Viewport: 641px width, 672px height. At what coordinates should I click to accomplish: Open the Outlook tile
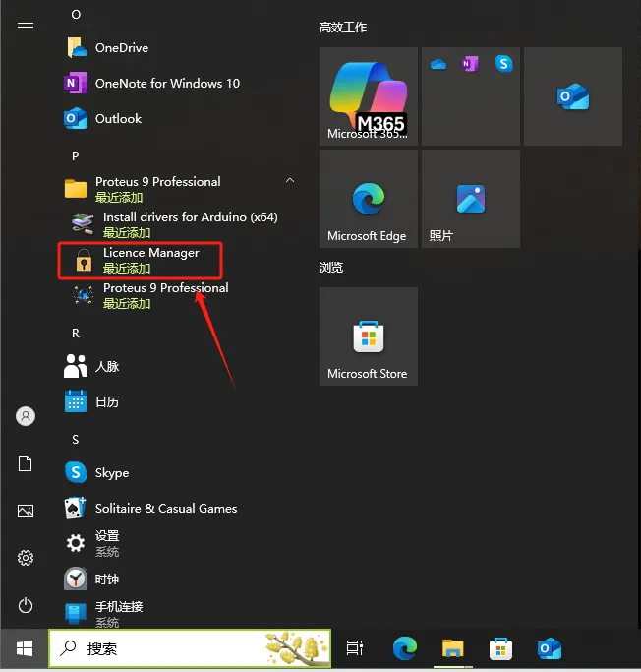coord(573,96)
